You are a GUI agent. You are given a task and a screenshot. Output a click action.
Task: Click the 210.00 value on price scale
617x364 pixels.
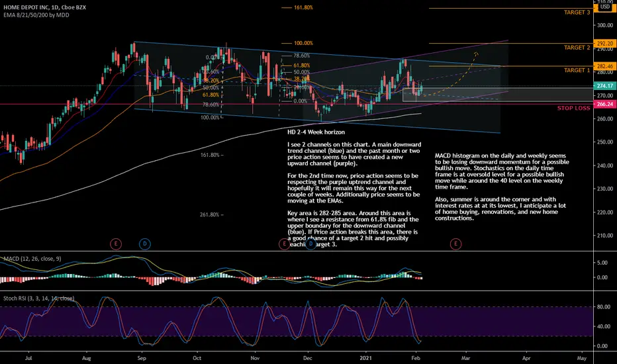[x=605, y=236]
